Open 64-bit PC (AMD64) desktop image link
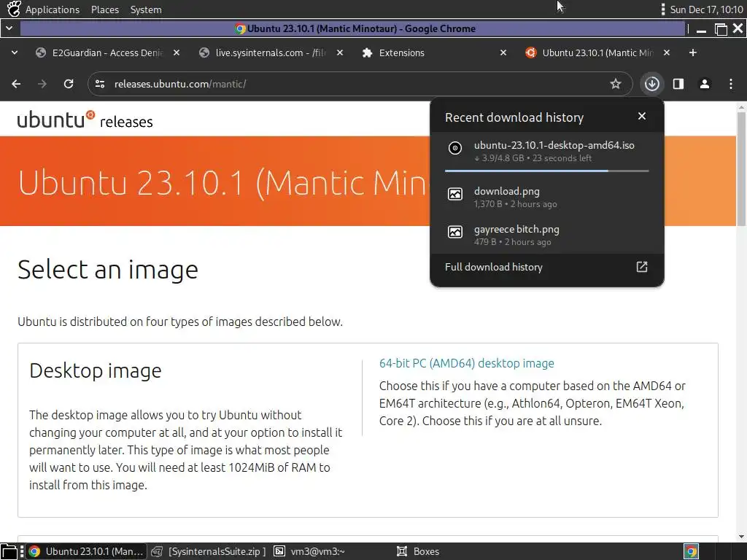747x560 pixels. coord(466,363)
